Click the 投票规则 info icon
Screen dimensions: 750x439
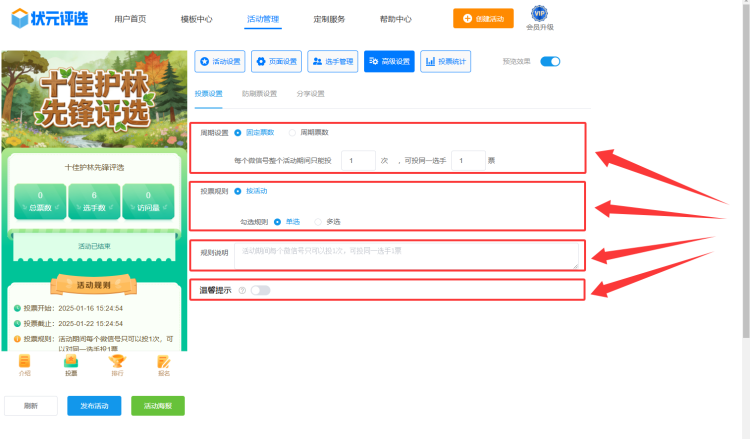point(17,339)
